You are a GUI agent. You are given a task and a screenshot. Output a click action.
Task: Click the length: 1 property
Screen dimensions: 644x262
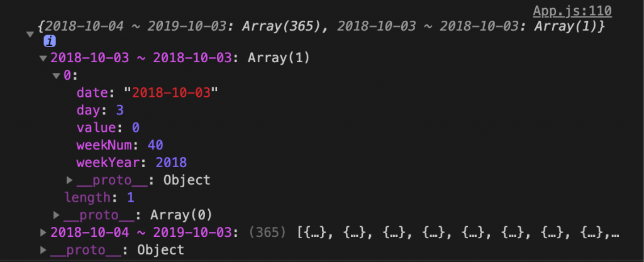(x=99, y=198)
